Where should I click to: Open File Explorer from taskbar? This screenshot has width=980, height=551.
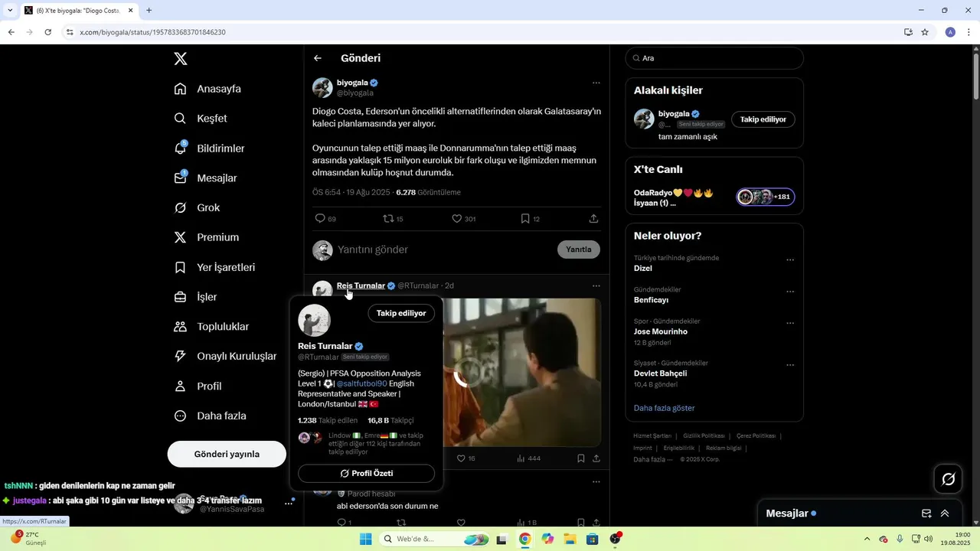pyautogui.click(x=570, y=539)
